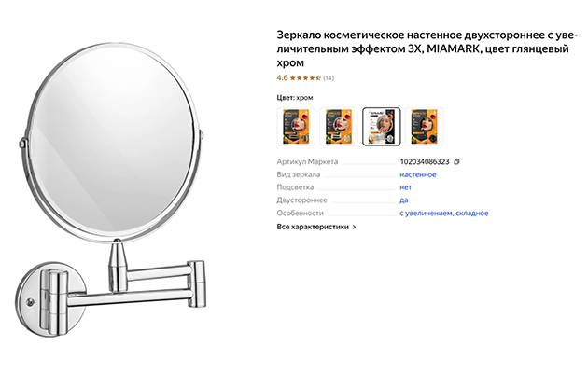Open the main mirror product photo
The width and height of the screenshot is (588, 373).
[113, 189]
